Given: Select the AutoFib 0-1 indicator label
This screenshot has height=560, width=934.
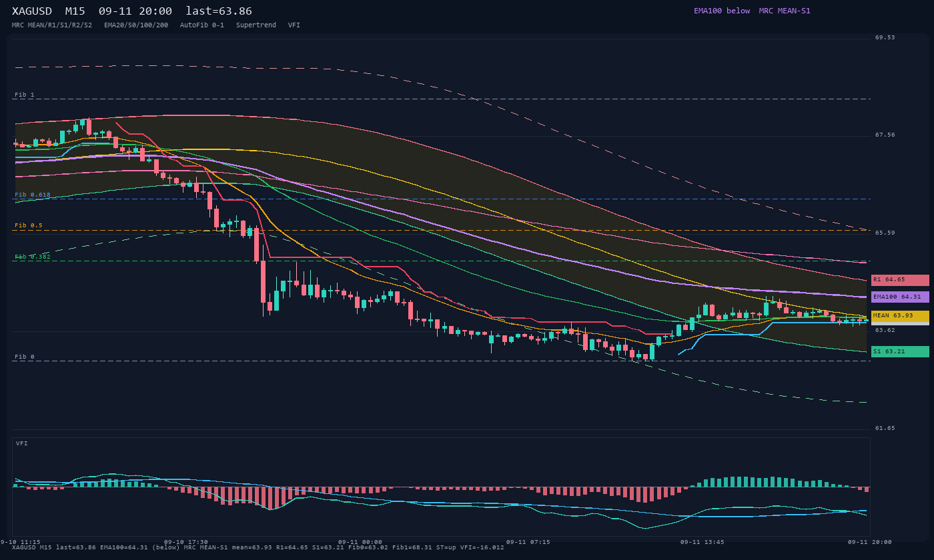Looking at the screenshot, I should point(202,25).
